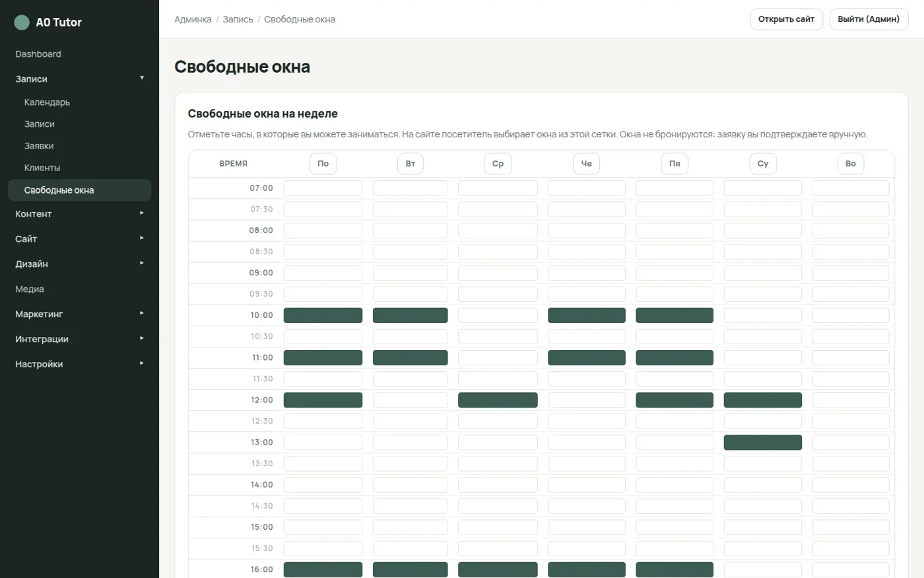
Task: Toggle the whole Вт day column
Action: (411, 164)
